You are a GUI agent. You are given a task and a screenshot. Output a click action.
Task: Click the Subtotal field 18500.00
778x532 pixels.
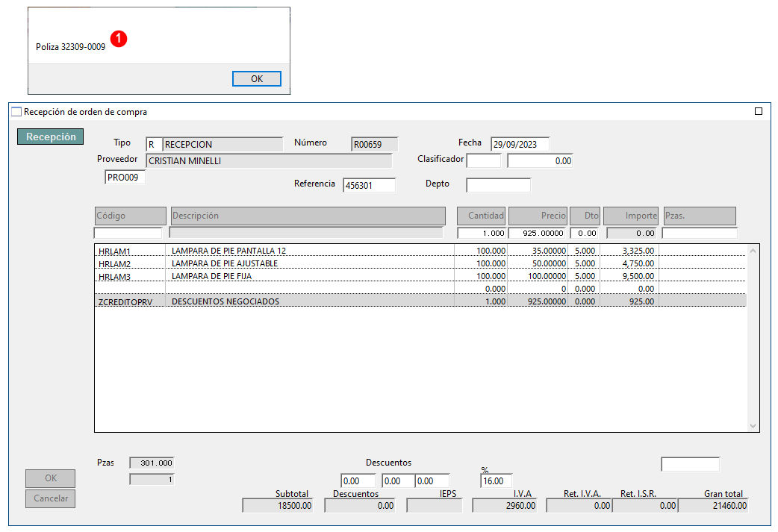pos(278,506)
